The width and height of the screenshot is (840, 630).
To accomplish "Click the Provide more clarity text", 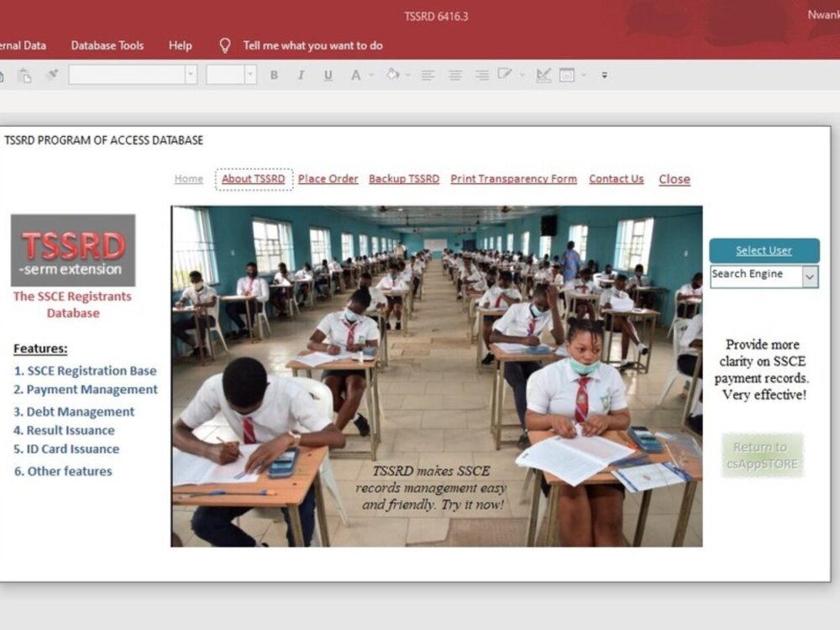I will tap(762, 370).
